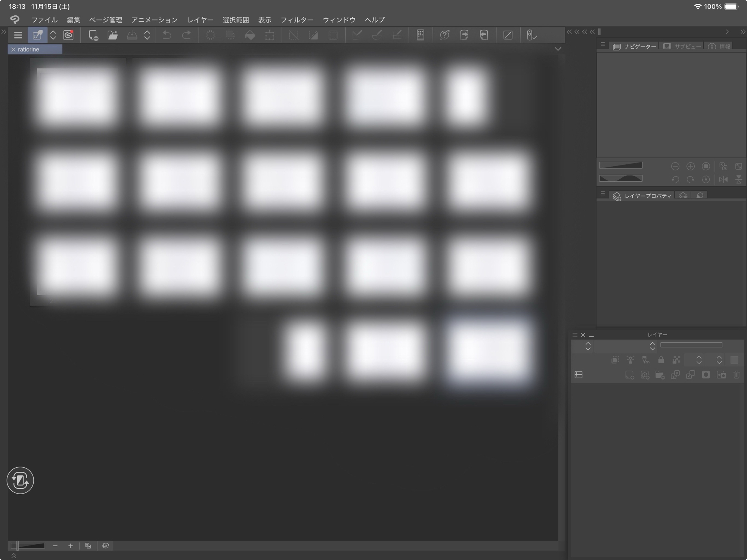This screenshot has width=747, height=560.
Task: Adjust the layer opacity slider
Action: coord(691,345)
